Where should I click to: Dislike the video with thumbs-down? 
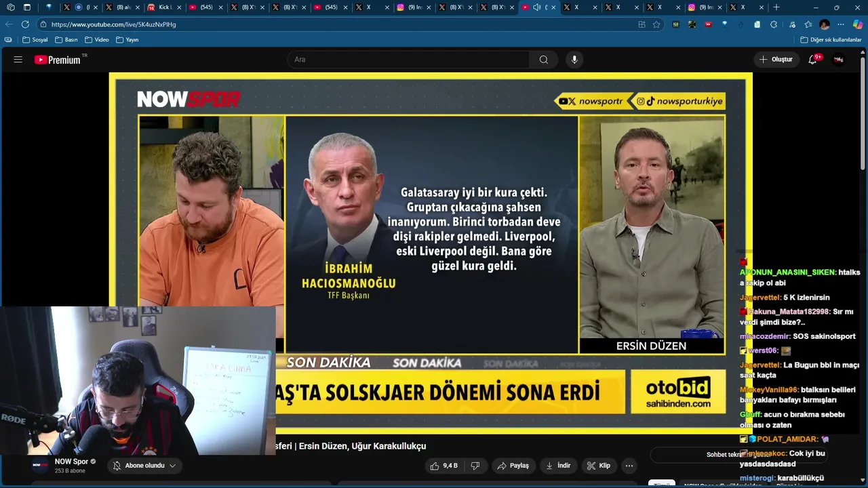click(475, 466)
